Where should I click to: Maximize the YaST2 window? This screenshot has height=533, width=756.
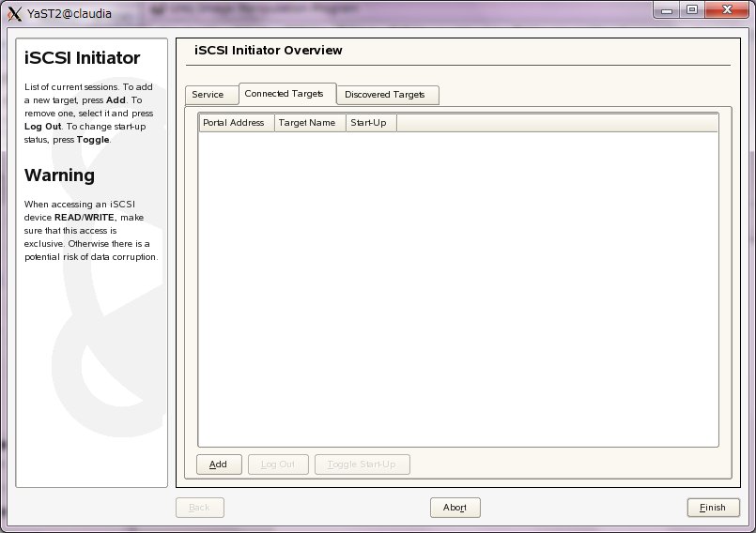[x=692, y=10]
